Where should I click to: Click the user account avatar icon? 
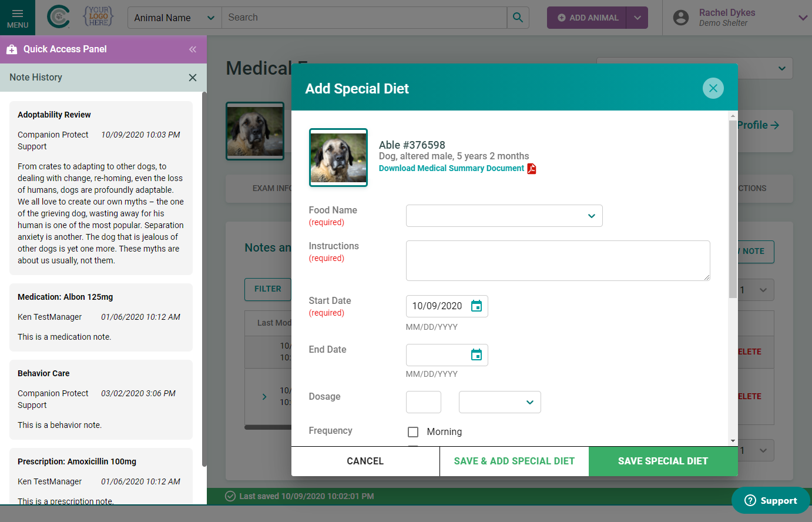(681, 18)
